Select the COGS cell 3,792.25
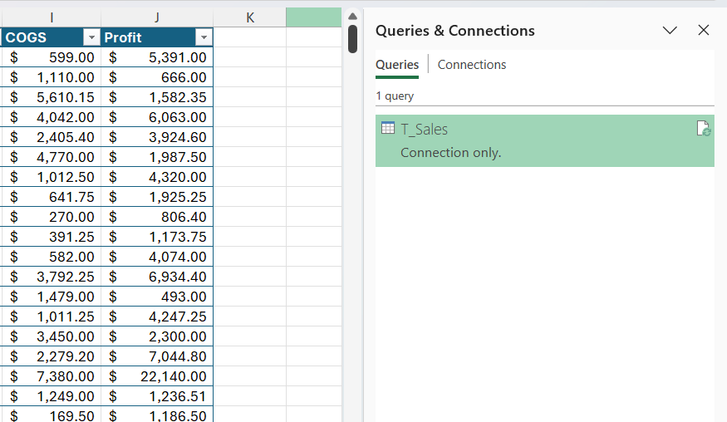Screen dimensions: 727x422 [51, 276]
